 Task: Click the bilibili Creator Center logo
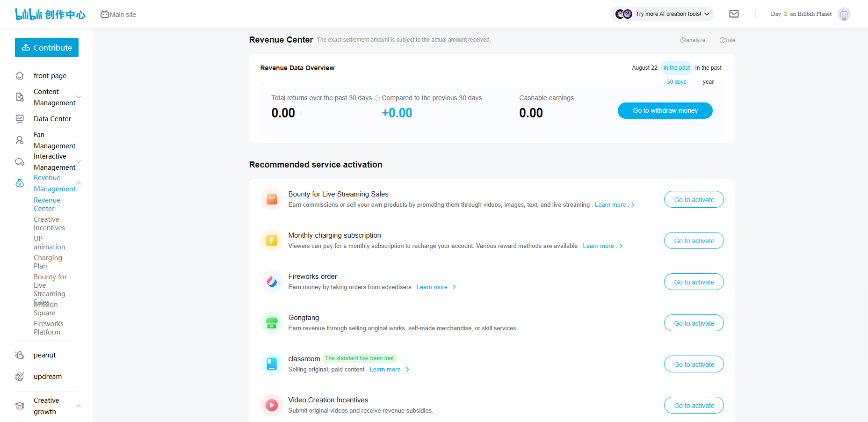[x=50, y=14]
